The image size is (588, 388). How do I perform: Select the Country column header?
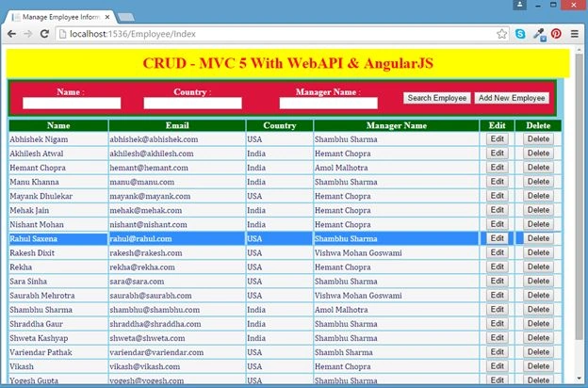coord(280,125)
